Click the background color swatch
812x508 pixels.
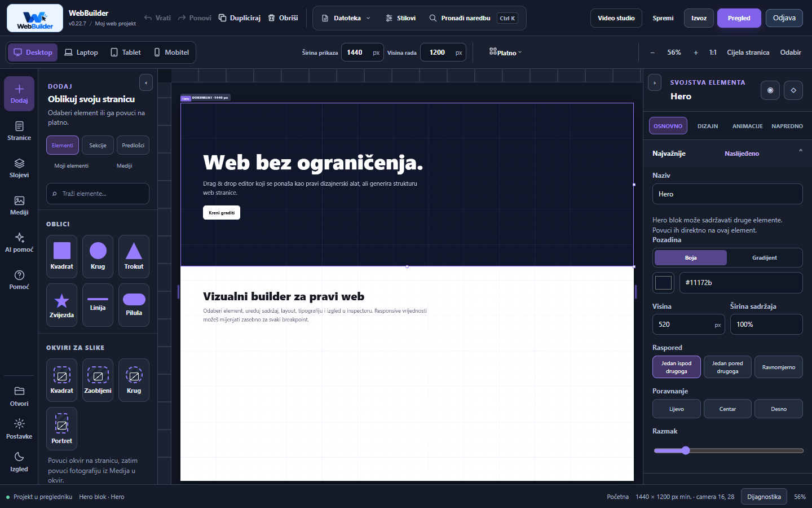click(663, 283)
